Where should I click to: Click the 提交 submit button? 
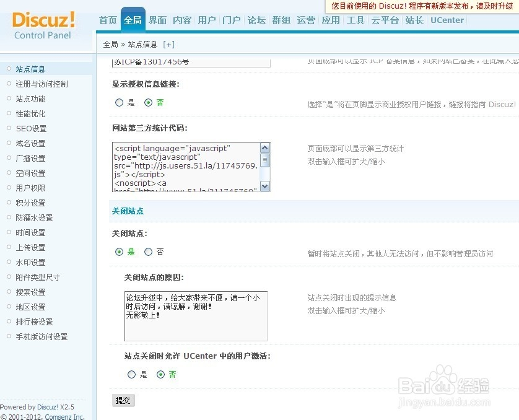click(123, 400)
